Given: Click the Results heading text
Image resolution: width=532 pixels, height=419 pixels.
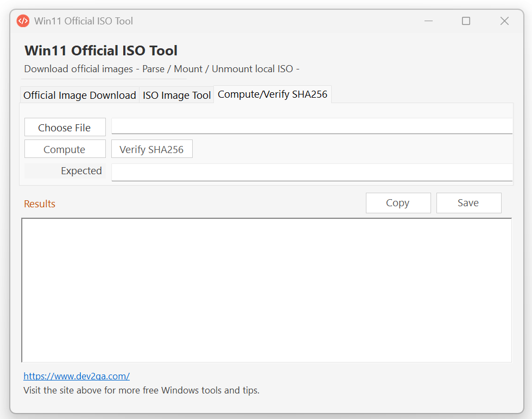Looking at the screenshot, I should [x=39, y=204].
